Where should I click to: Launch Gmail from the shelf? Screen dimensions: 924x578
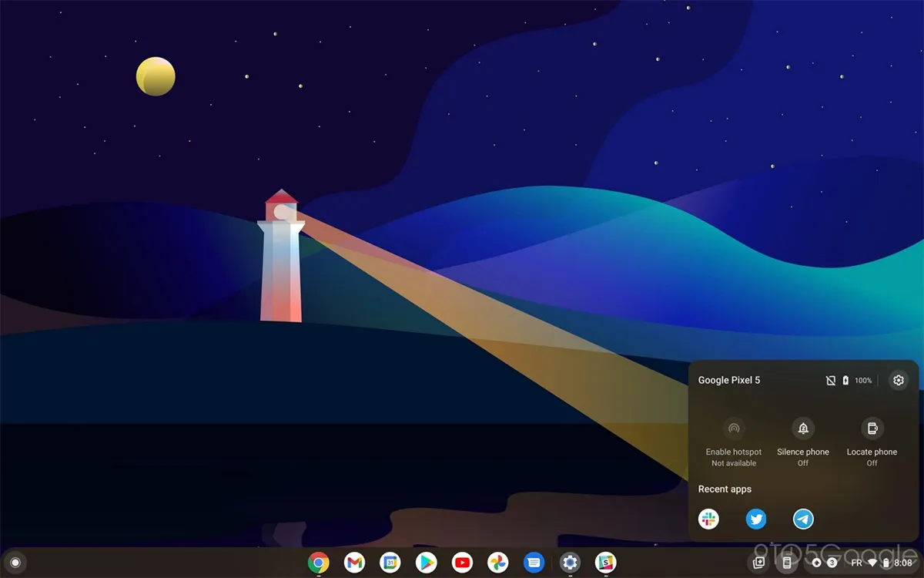pyautogui.click(x=354, y=563)
